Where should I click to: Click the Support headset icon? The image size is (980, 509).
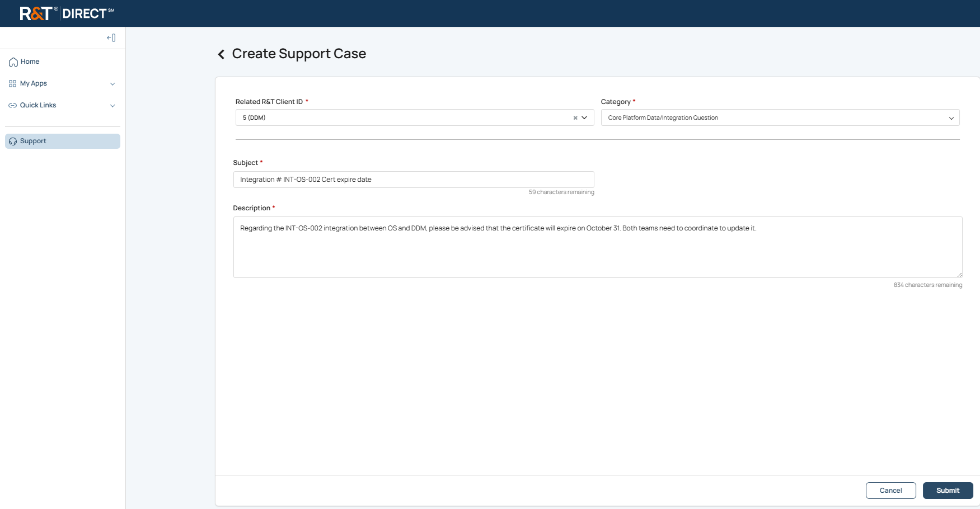(x=13, y=142)
